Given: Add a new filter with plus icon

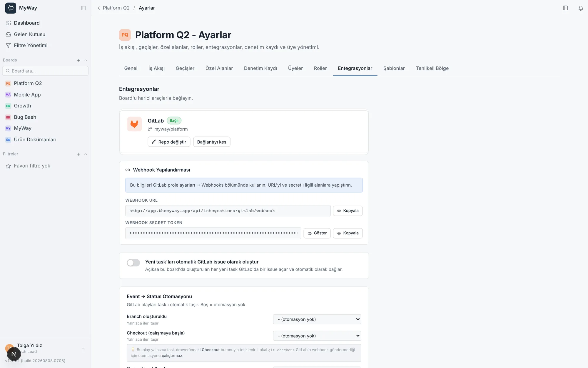Looking at the screenshot, I should (x=78, y=154).
